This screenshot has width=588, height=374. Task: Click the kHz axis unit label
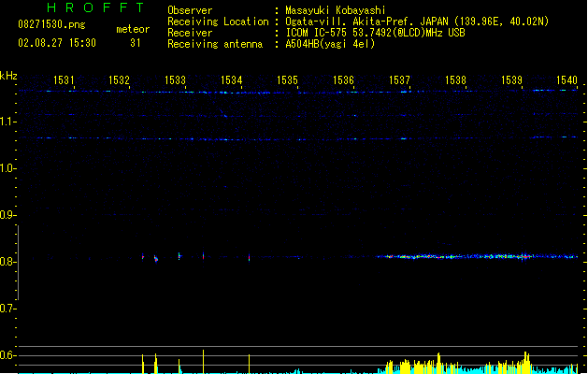[x=8, y=76]
